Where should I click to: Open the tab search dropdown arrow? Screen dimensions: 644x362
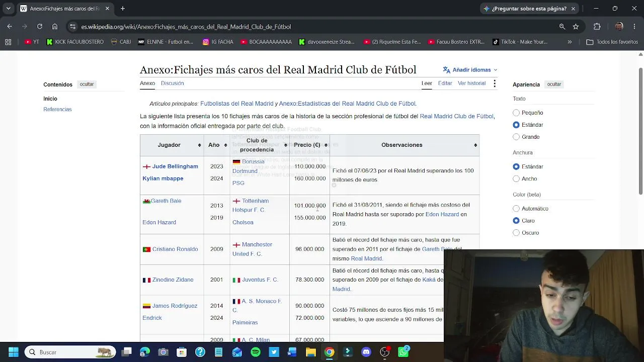(x=8, y=9)
